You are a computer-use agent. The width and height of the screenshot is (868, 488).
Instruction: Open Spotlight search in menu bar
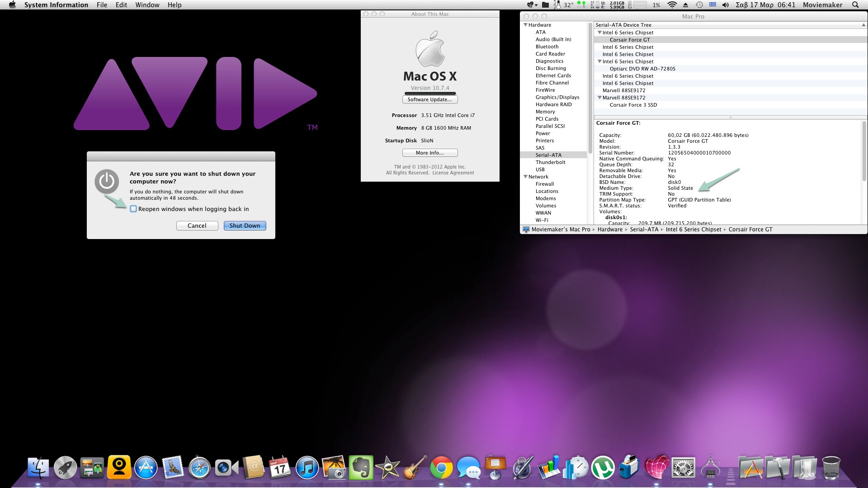[855, 5]
